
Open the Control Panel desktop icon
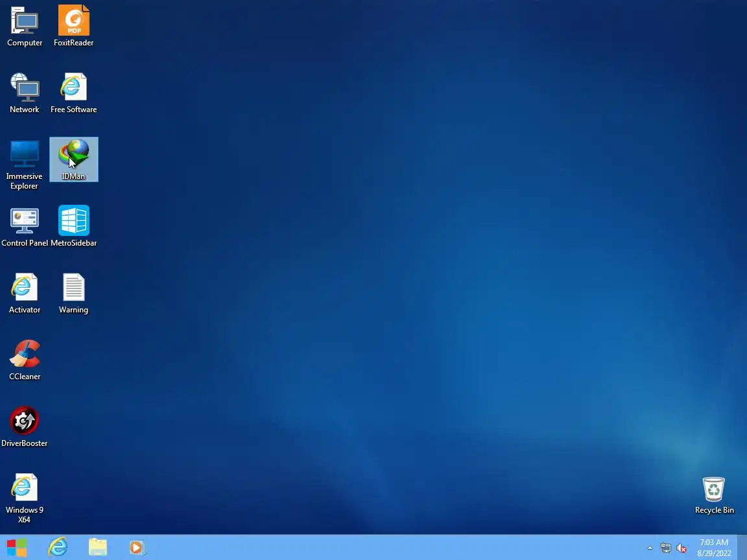click(25, 227)
